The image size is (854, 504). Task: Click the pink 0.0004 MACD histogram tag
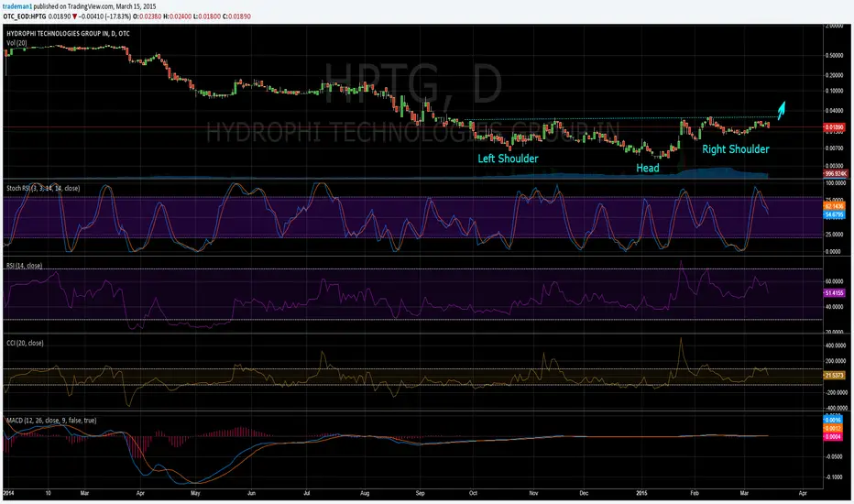(832, 437)
